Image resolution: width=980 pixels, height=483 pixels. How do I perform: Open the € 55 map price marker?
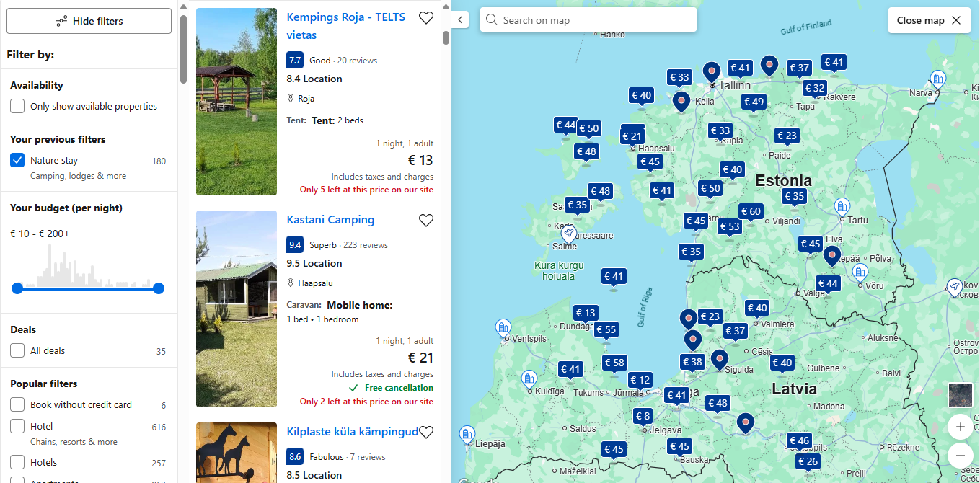(x=606, y=329)
